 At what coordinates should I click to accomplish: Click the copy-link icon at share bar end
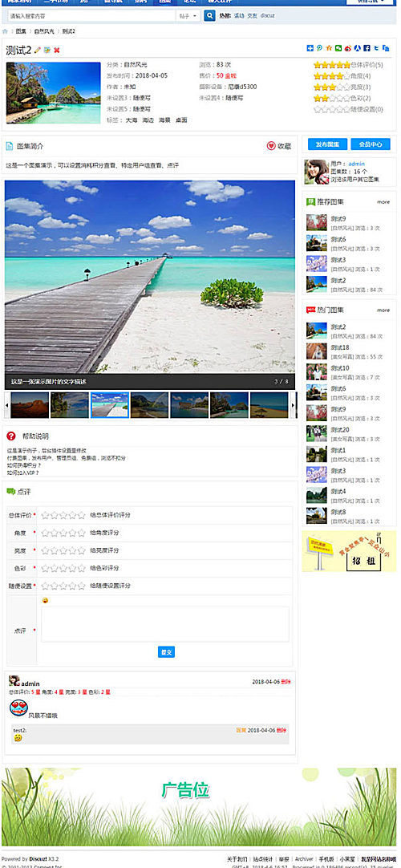pyautogui.click(x=386, y=49)
